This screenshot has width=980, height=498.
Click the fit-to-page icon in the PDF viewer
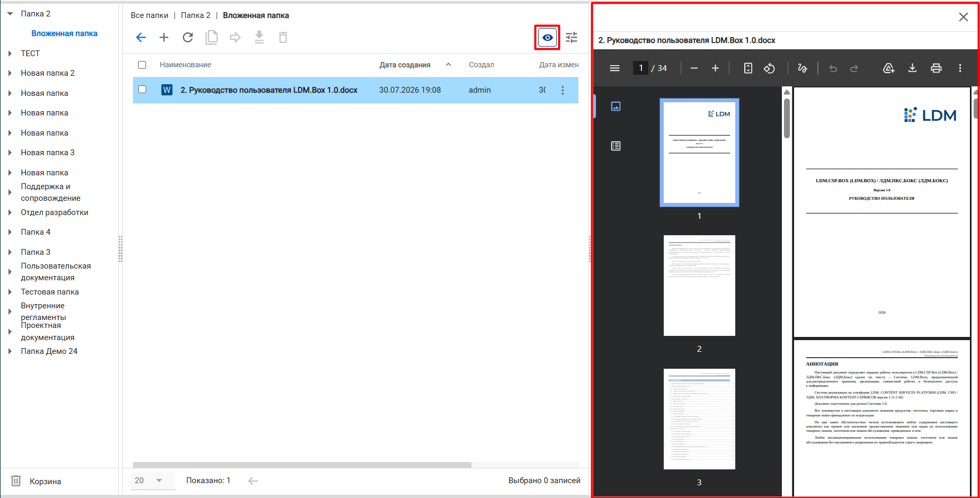point(748,68)
